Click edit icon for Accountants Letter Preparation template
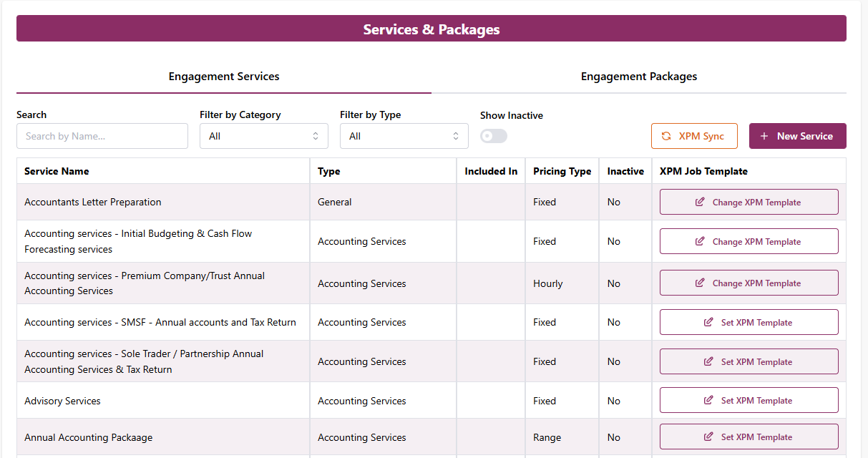The width and height of the screenshot is (868, 458). point(701,203)
